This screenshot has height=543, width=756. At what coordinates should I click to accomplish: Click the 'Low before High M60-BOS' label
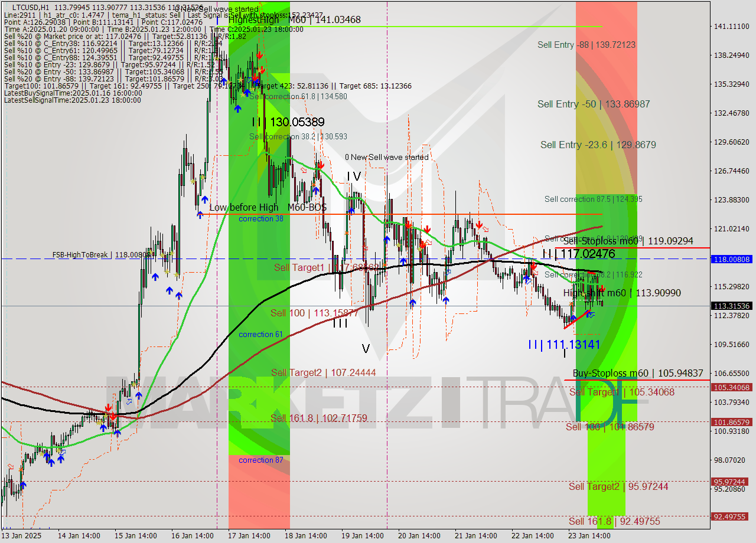(x=268, y=208)
